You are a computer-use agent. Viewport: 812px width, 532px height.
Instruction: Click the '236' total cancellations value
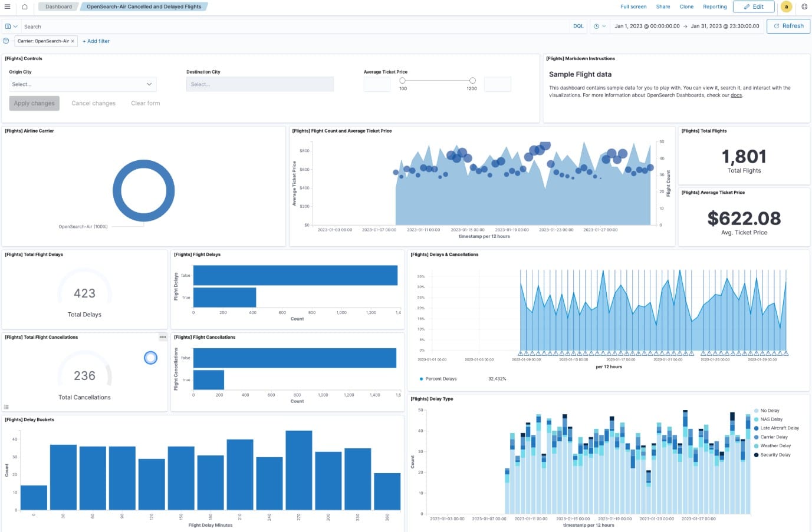tap(84, 376)
